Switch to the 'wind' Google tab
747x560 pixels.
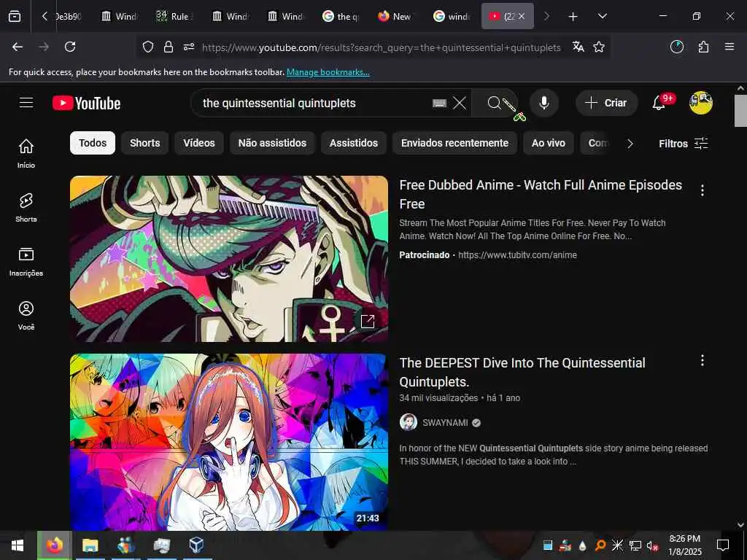tap(452, 16)
